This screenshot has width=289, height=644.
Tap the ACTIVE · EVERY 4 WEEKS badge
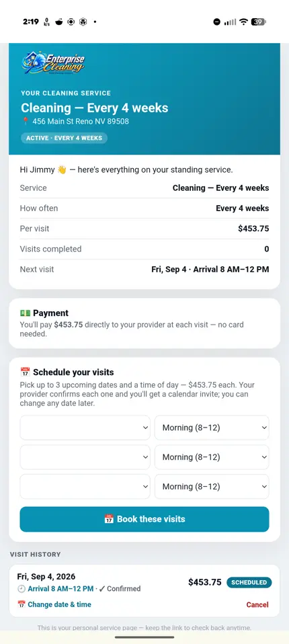coord(64,138)
